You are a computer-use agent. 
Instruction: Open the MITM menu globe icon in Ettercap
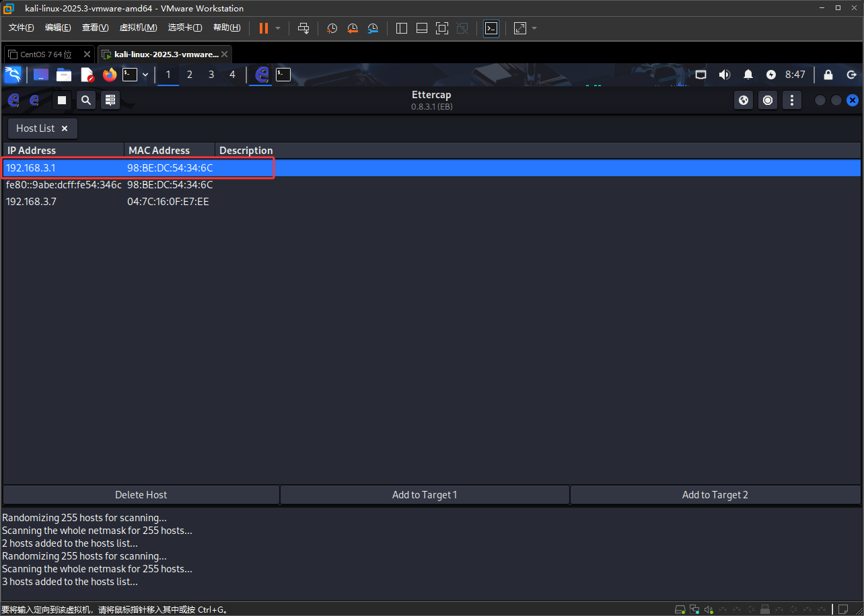tap(744, 100)
